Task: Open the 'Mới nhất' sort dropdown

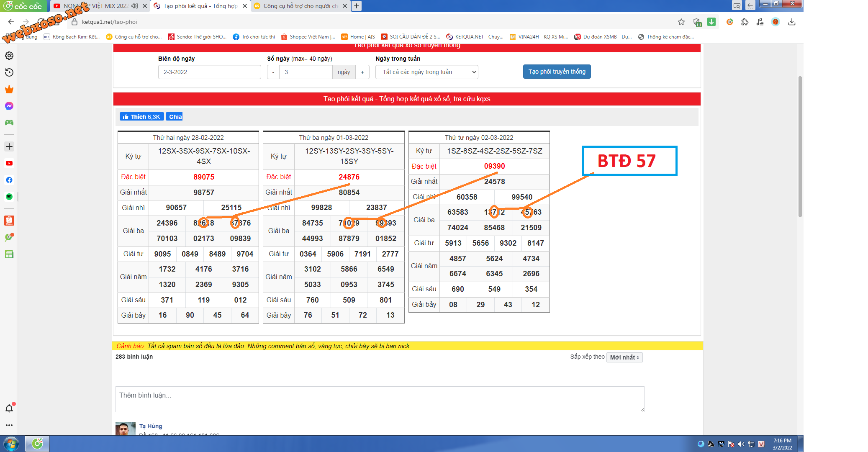Action: (x=624, y=357)
